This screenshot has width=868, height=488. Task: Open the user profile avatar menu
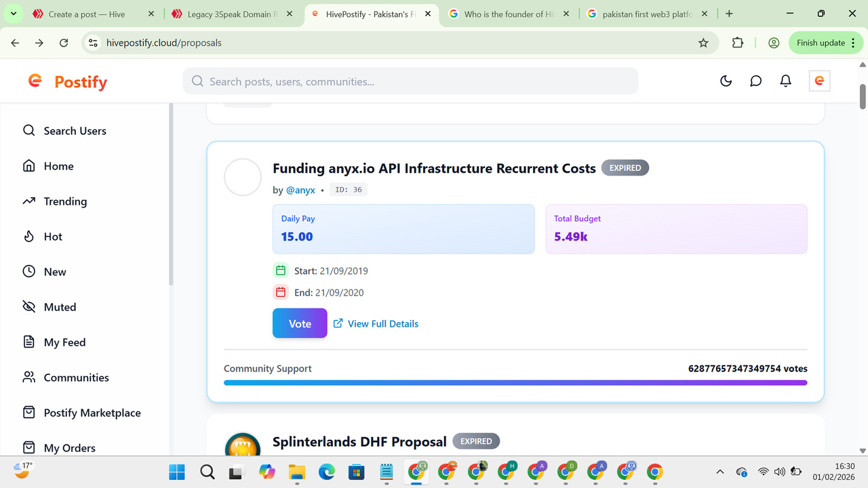(x=819, y=81)
